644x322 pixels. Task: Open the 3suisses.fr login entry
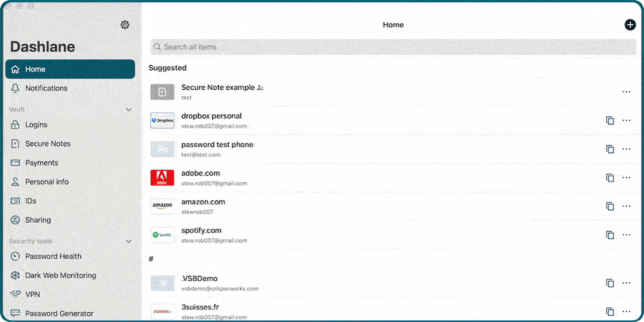[x=200, y=308]
